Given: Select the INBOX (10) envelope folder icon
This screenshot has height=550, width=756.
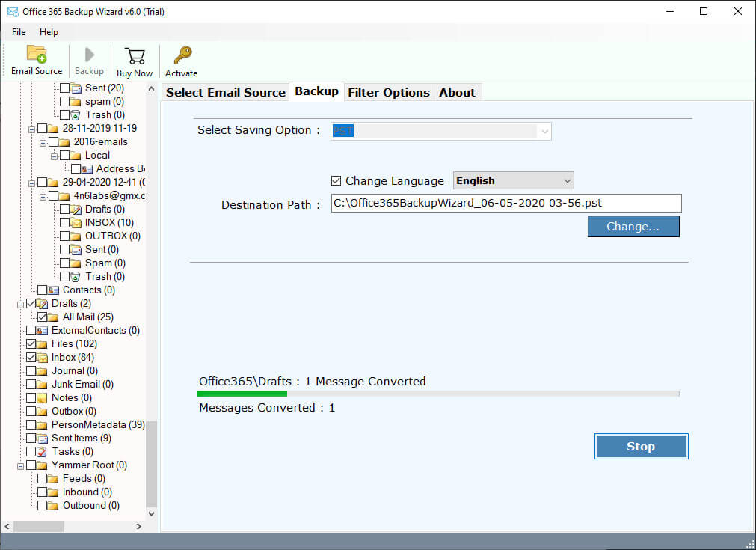Looking at the screenshot, I should point(76,222).
